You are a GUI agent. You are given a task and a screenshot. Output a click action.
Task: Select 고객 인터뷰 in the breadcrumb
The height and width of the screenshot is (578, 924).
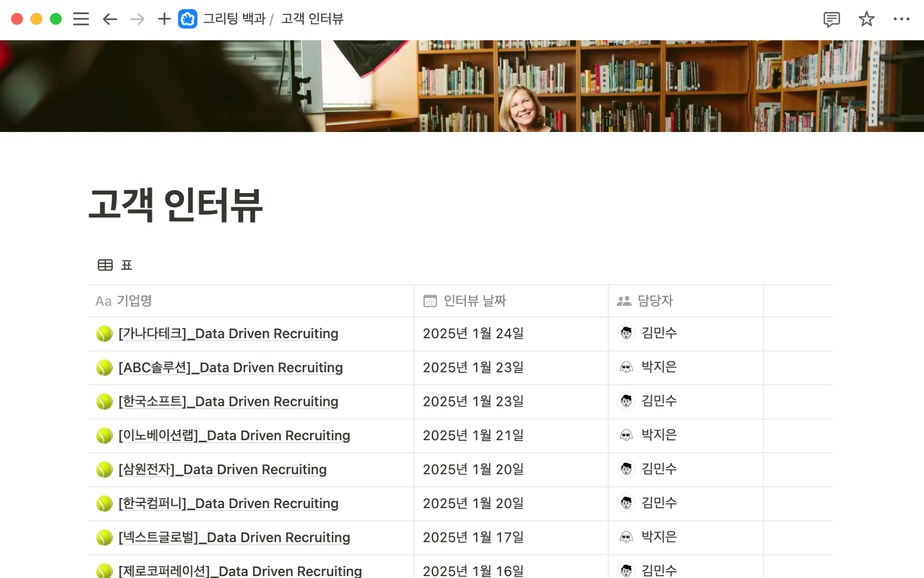pos(312,19)
